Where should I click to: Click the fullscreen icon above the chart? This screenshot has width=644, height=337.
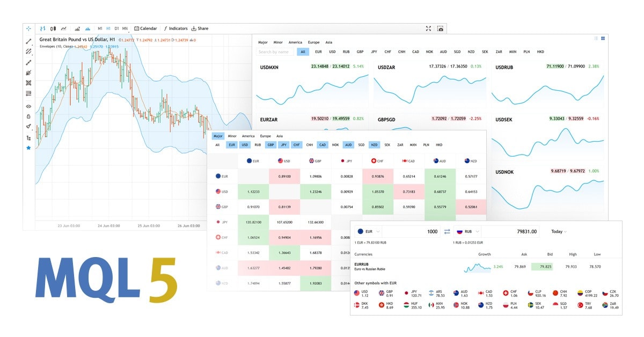428,28
